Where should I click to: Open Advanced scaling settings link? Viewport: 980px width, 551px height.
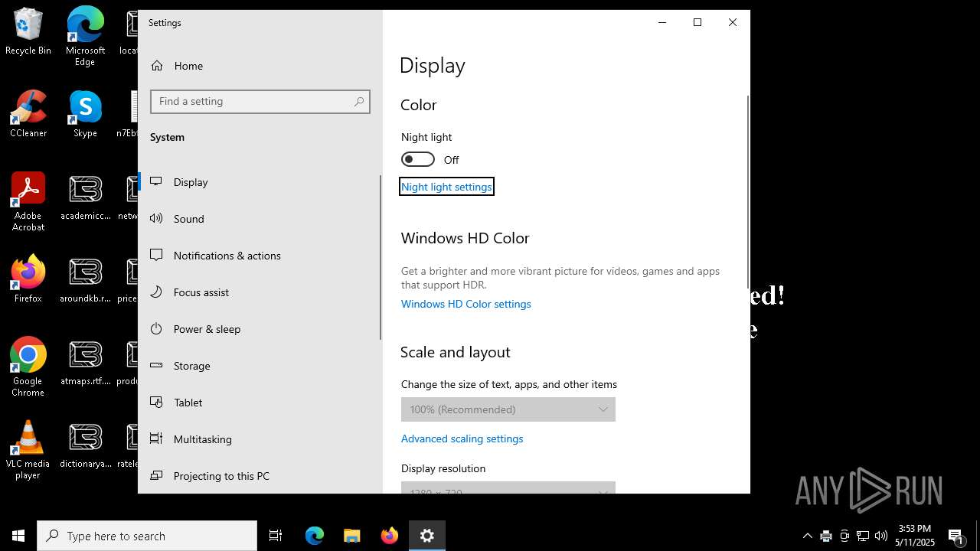tap(462, 439)
